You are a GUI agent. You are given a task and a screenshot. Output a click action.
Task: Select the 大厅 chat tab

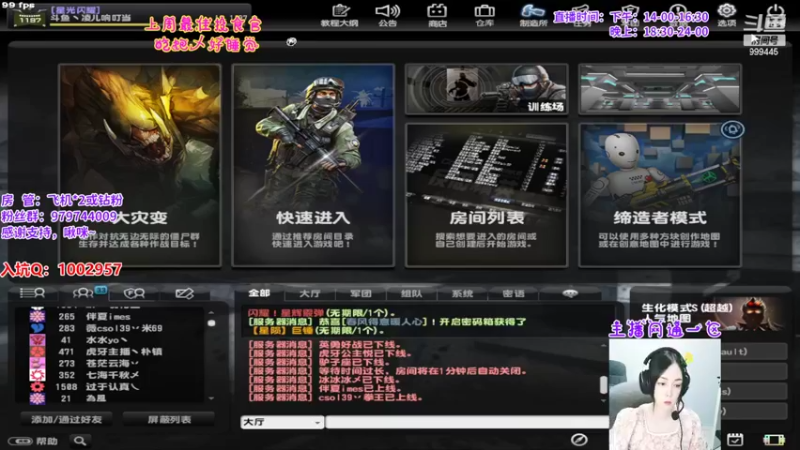pos(309,293)
